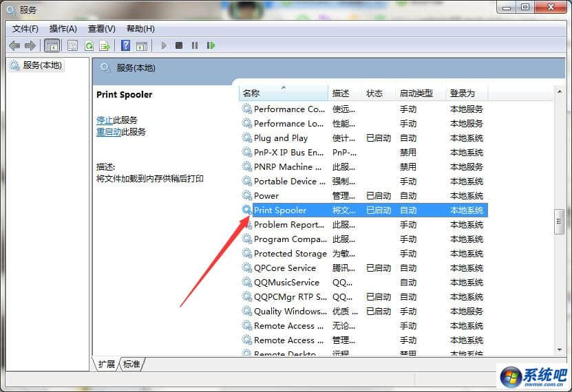Screen dimensions: 572x392
Task: Open the 操作(A) menu
Action: [63, 29]
